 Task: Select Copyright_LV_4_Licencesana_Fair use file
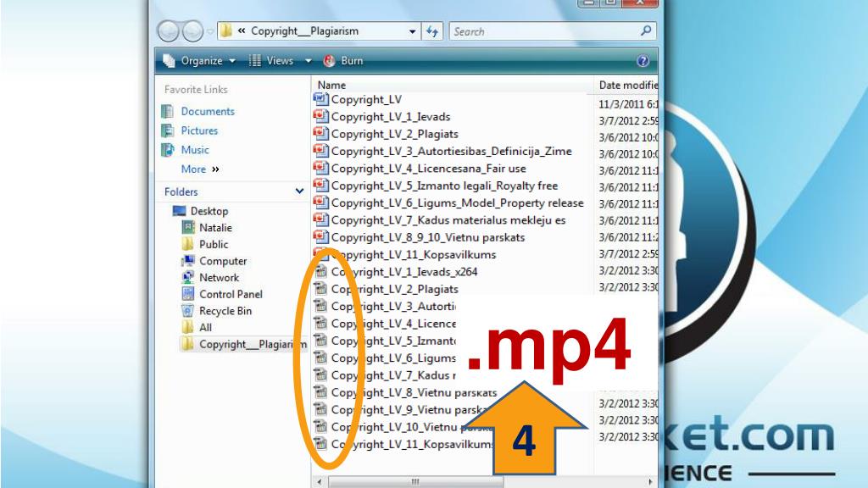click(x=428, y=169)
